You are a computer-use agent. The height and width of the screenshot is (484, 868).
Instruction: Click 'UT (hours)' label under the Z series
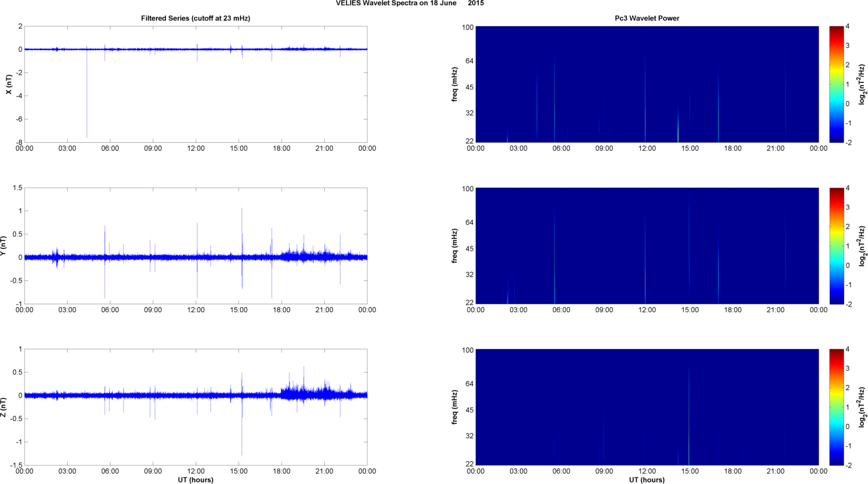pyautogui.click(x=196, y=480)
